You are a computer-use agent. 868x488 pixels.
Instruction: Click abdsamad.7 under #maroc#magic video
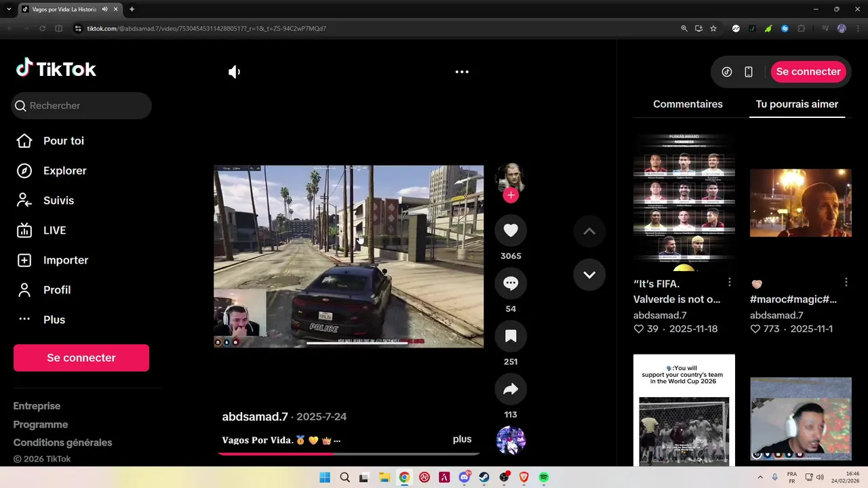[x=776, y=315]
